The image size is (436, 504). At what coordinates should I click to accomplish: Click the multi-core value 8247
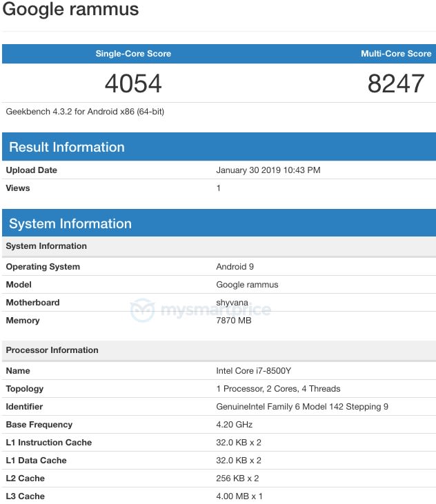click(x=396, y=83)
